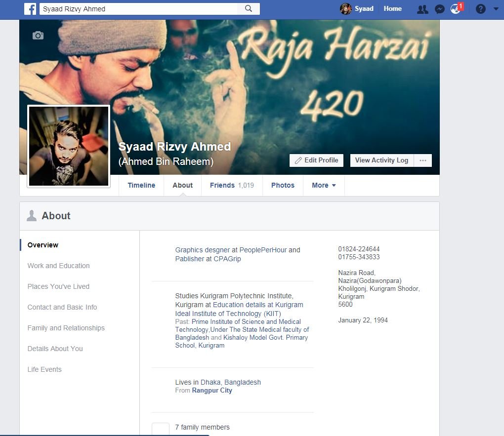Open the Friend Requests icon
This screenshot has height=436, width=504.
422,8
